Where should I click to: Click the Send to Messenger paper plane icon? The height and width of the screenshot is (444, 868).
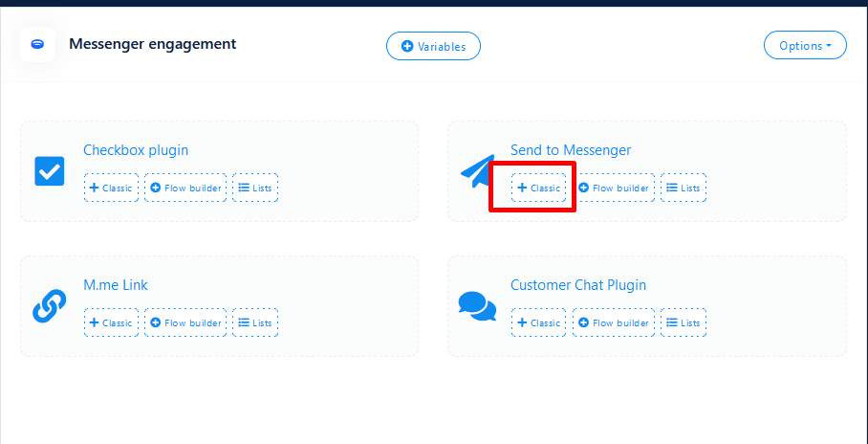tap(475, 171)
